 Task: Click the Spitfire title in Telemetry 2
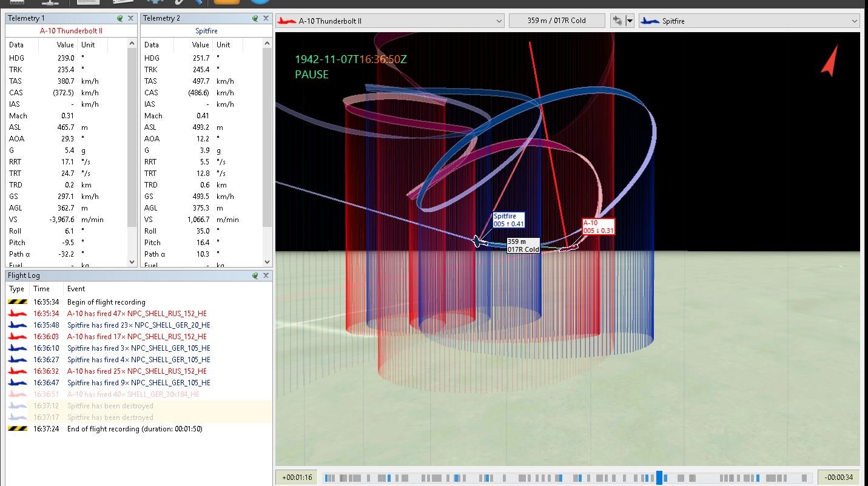coord(206,30)
